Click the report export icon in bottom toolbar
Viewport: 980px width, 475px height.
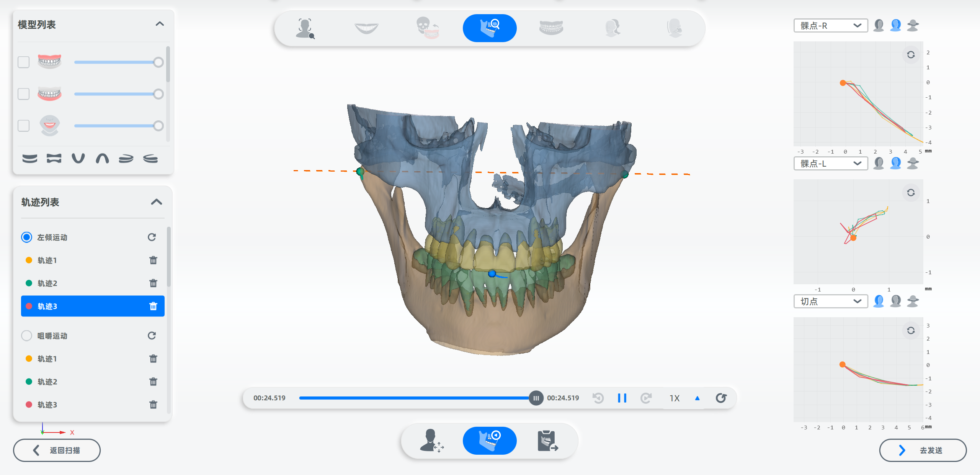point(547,441)
